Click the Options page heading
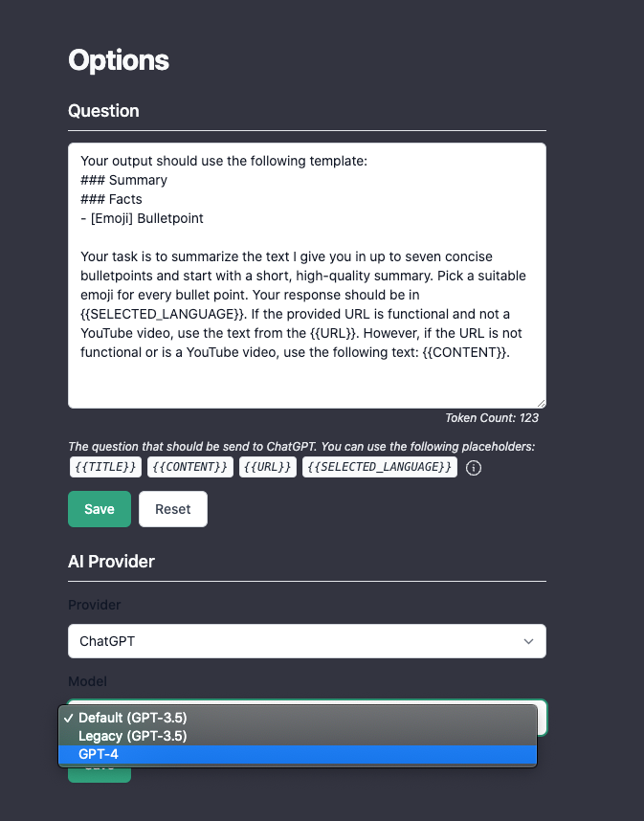The width and height of the screenshot is (644, 821). (119, 60)
